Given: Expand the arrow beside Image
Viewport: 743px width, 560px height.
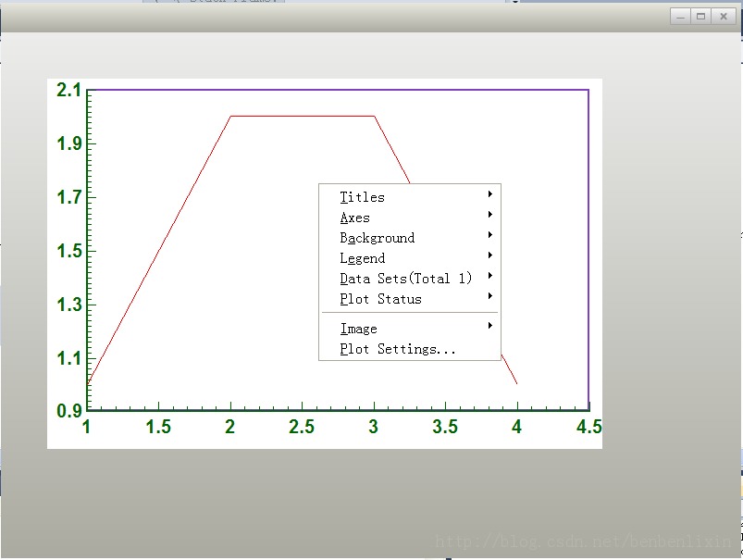Looking at the screenshot, I should pyautogui.click(x=490, y=325).
